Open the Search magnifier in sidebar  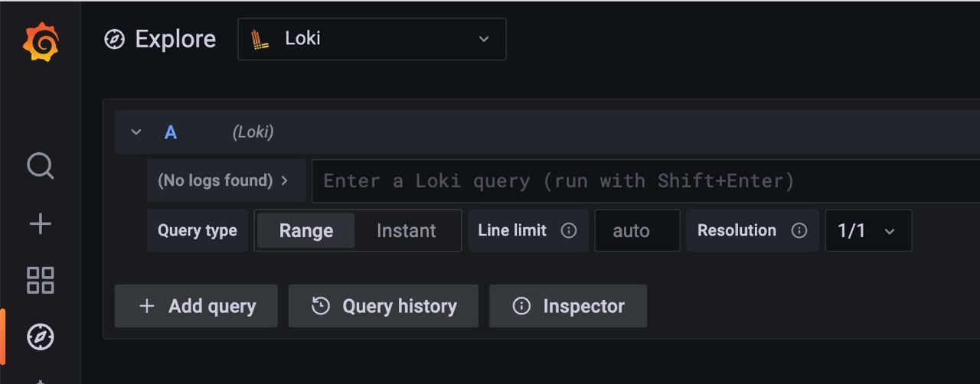(x=40, y=166)
